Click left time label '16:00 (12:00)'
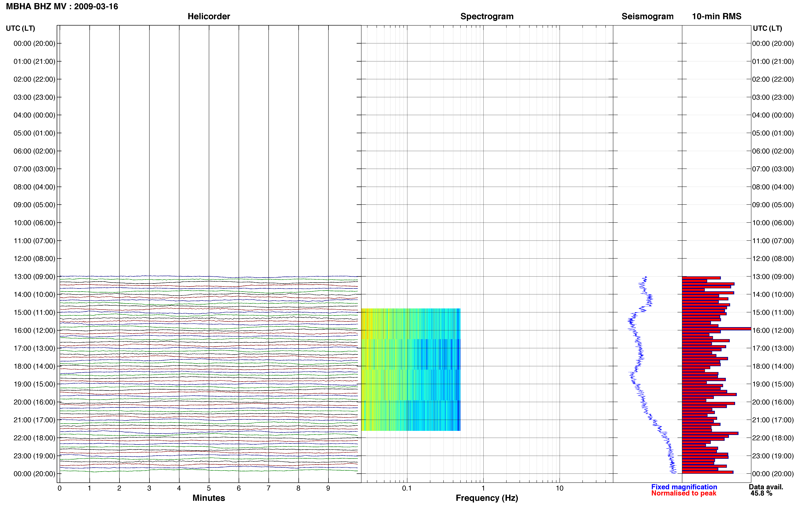The height and width of the screenshot is (508, 812). [x=34, y=330]
